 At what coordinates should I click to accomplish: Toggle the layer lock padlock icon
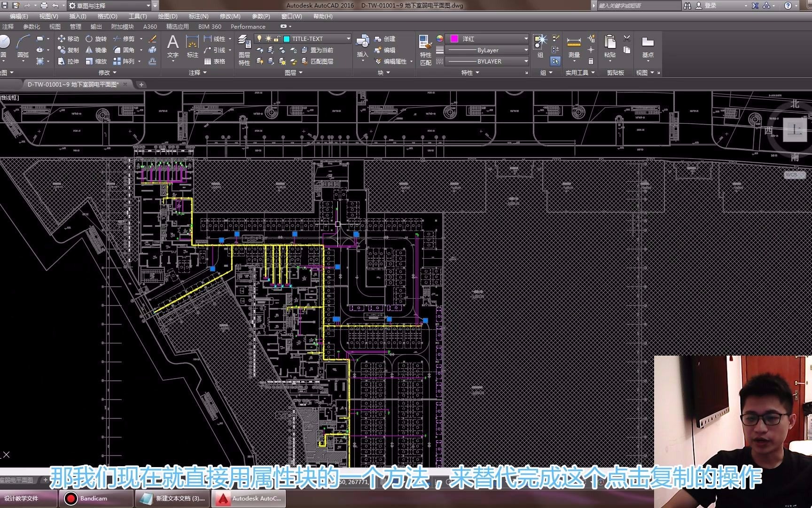(x=277, y=39)
